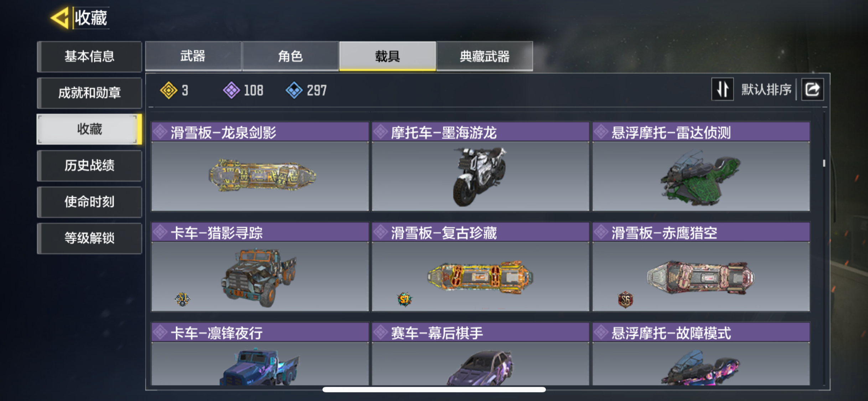
Task: Open 成就和勋章 sidebar section
Action: point(89,93)
